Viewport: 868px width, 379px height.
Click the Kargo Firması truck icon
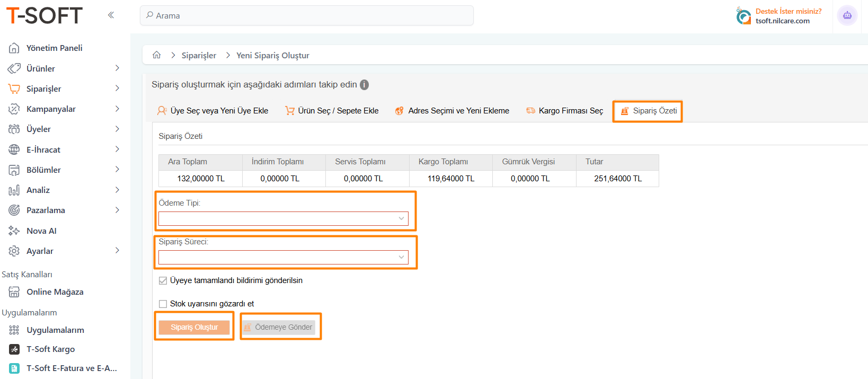click(530, 110)
